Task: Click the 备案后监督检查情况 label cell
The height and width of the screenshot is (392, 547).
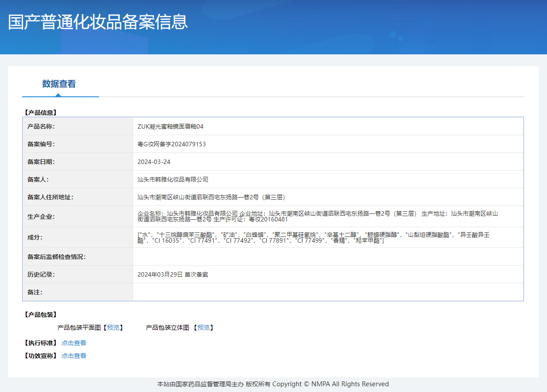Action: coord(78,257)
